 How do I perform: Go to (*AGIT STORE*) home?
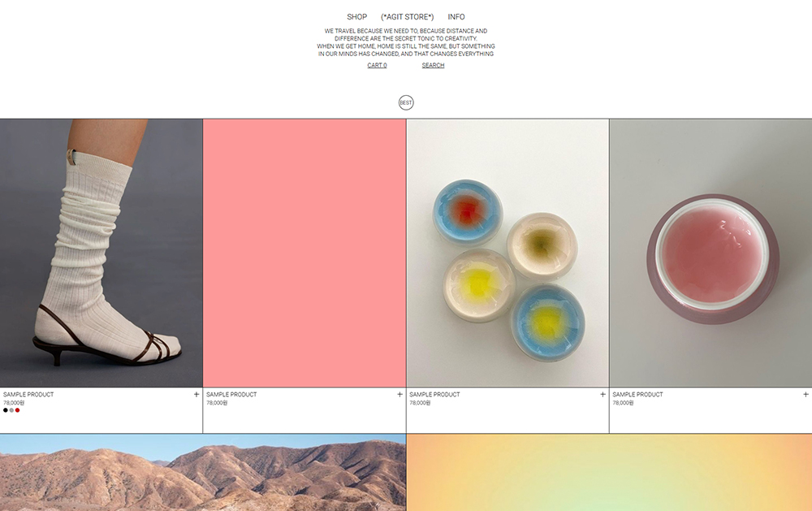click(408, 17)
